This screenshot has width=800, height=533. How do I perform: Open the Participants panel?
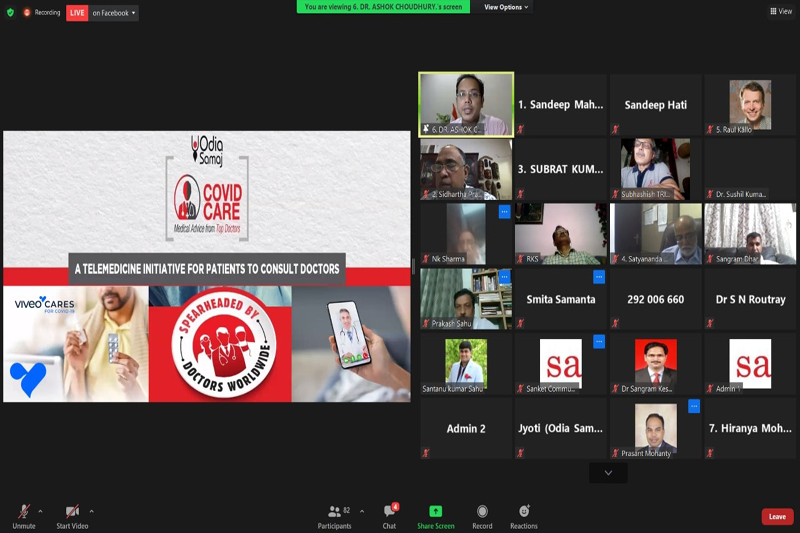(333, 512)
